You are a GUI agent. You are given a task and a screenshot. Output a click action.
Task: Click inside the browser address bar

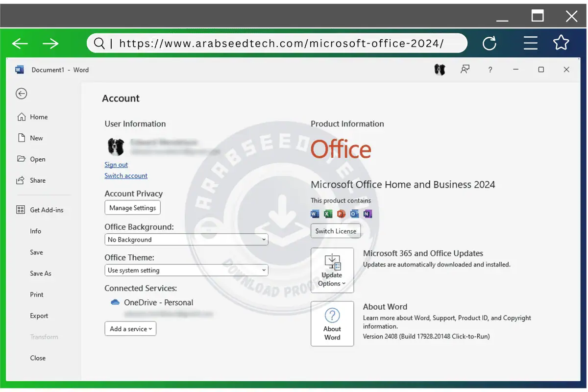[274, 43]
